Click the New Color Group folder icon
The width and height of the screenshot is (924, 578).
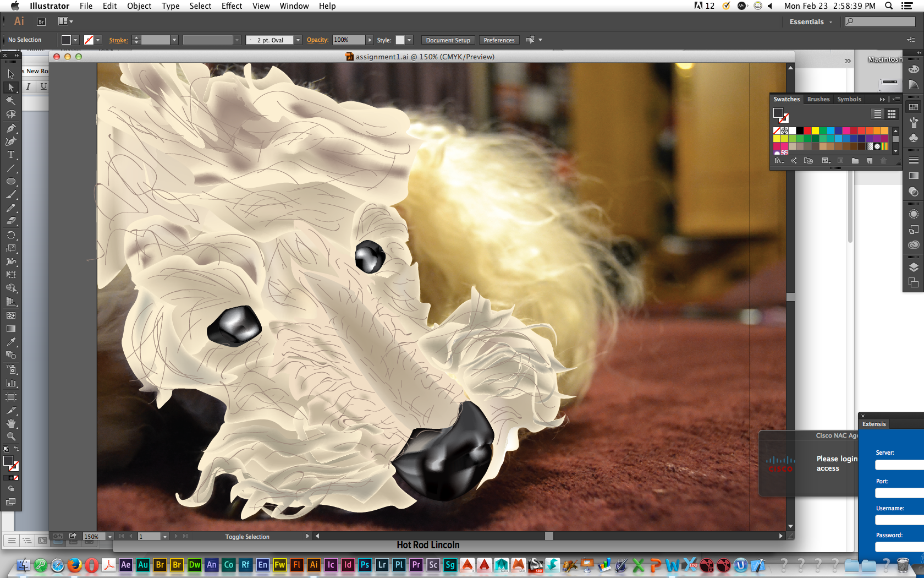pos(855,161)
